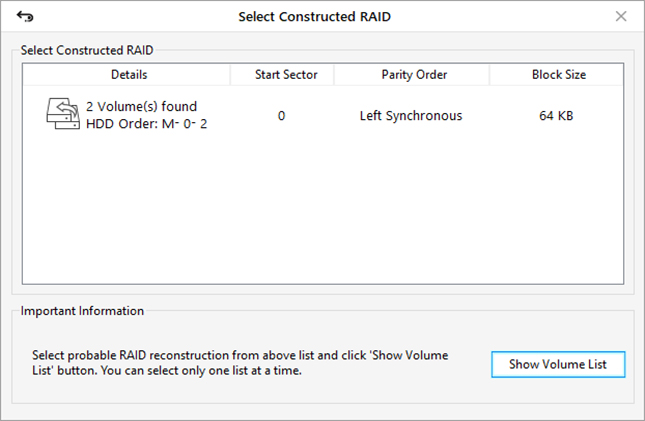Click the Block Size column header
This screenshot has height=421, width=645.
click(x=557, y=74)
